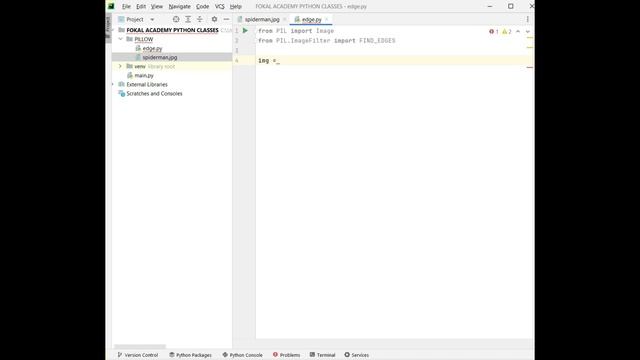Go to previous highlighted error arrow
This screenshot has width=640, height=360.
point(518,31)
